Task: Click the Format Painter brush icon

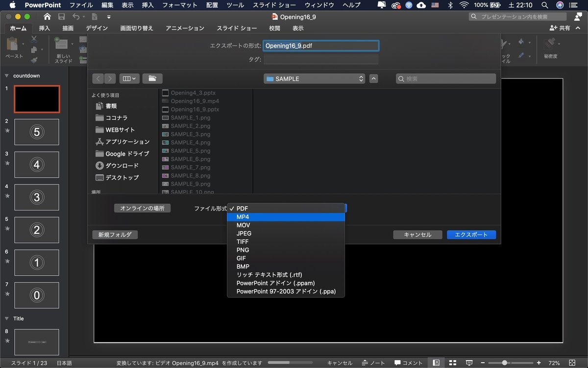Action: 34,60
